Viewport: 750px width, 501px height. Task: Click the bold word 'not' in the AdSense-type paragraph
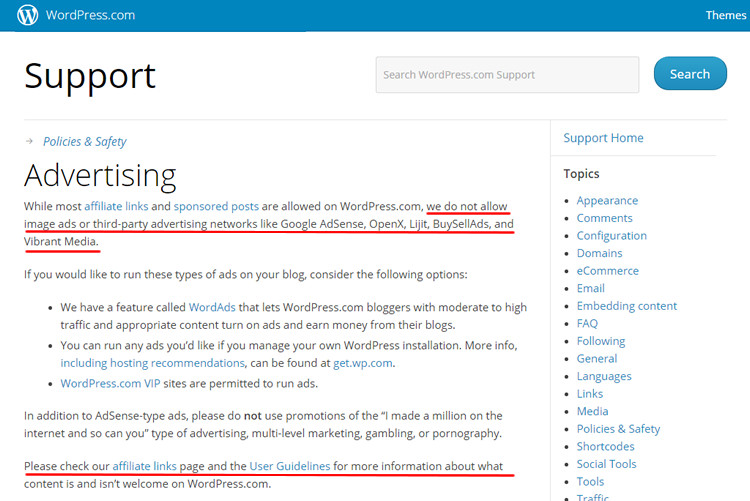pyautogui.click(x=253, y=416)
